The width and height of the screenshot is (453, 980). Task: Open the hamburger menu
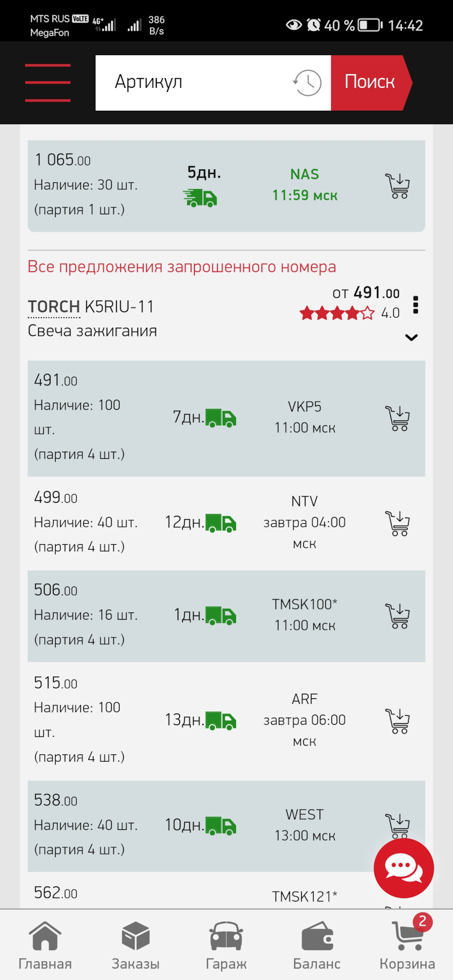pos(47,83)
